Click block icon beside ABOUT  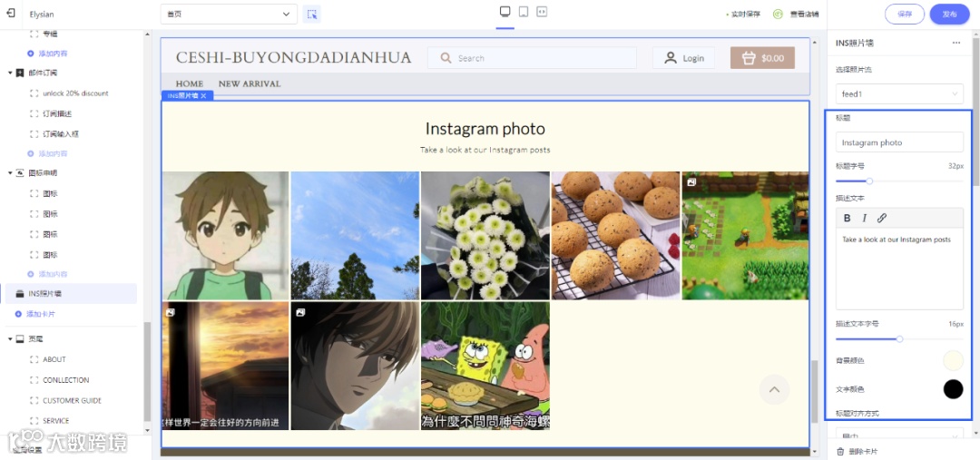[34, 359]
